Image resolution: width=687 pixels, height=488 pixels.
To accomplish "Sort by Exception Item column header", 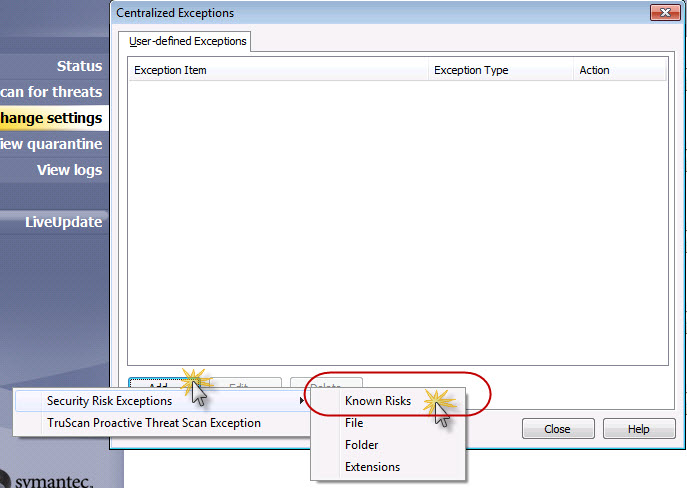I will pos(279,70).
